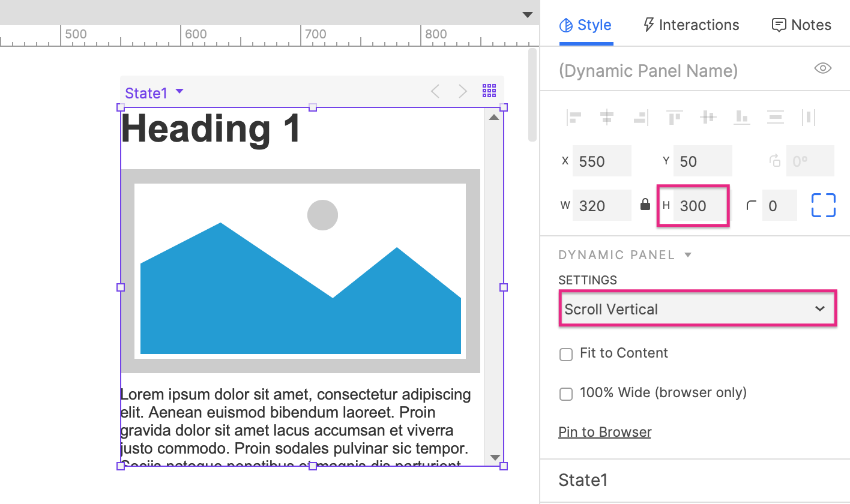850x504 pixels.
Task: Click the Pin to Browser link
Action: [604, 432]
